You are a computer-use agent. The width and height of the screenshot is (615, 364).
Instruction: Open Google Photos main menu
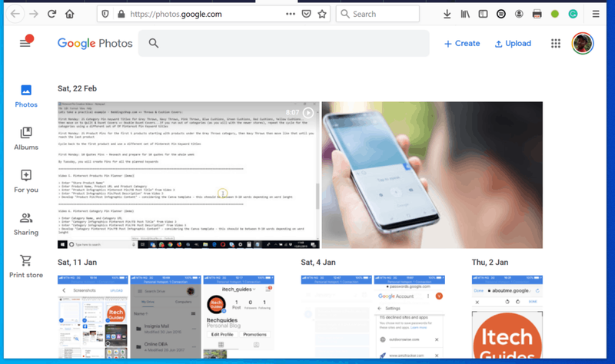click(25, 43)
